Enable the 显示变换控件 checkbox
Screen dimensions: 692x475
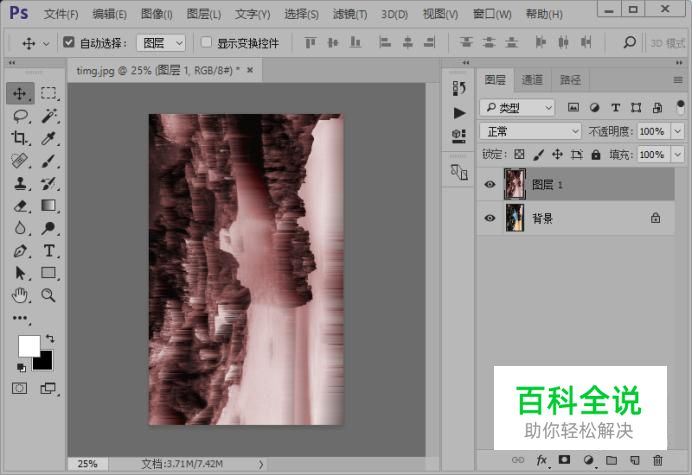[x=206, y=42]
